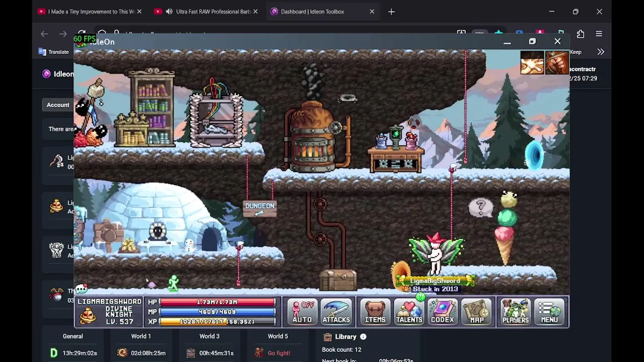Open the Translate bookmark
This screenshot has width=644, height=362.
(x=54, y=52)
